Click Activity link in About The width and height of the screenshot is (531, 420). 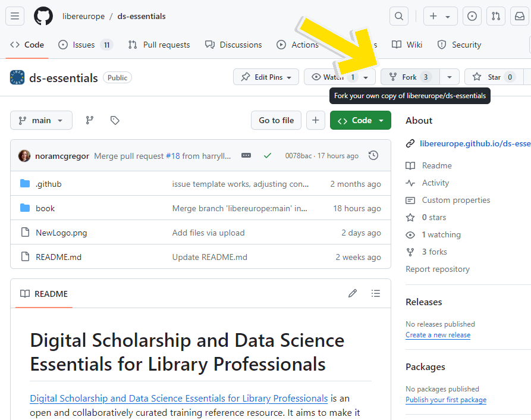click(435, 183)
